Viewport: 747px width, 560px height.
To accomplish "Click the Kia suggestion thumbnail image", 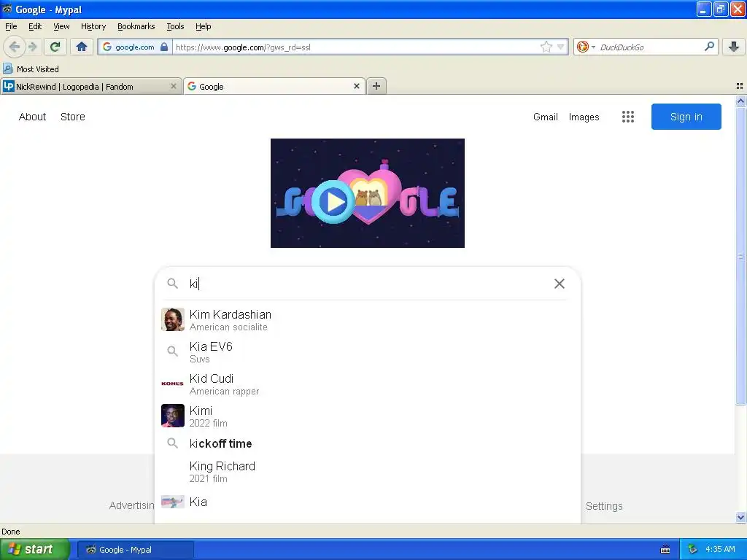I will click(x=172, y=502).
